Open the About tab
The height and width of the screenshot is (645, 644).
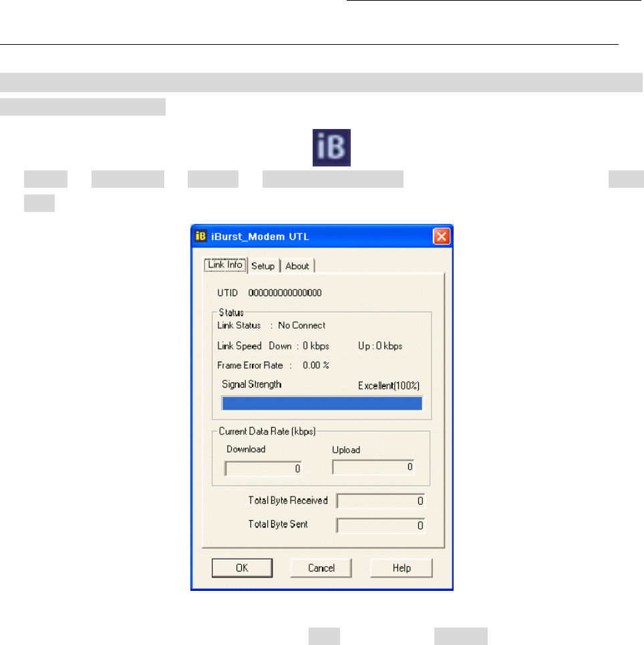pos(297,266)
